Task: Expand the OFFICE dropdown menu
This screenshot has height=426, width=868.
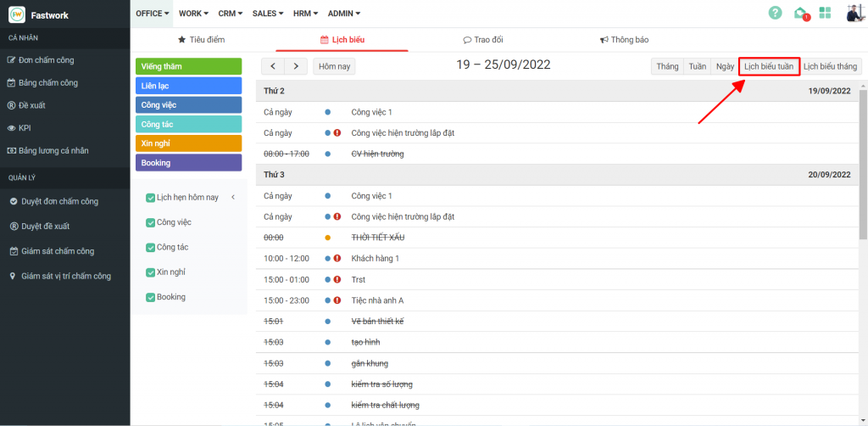Action: (x=153, y=14)
